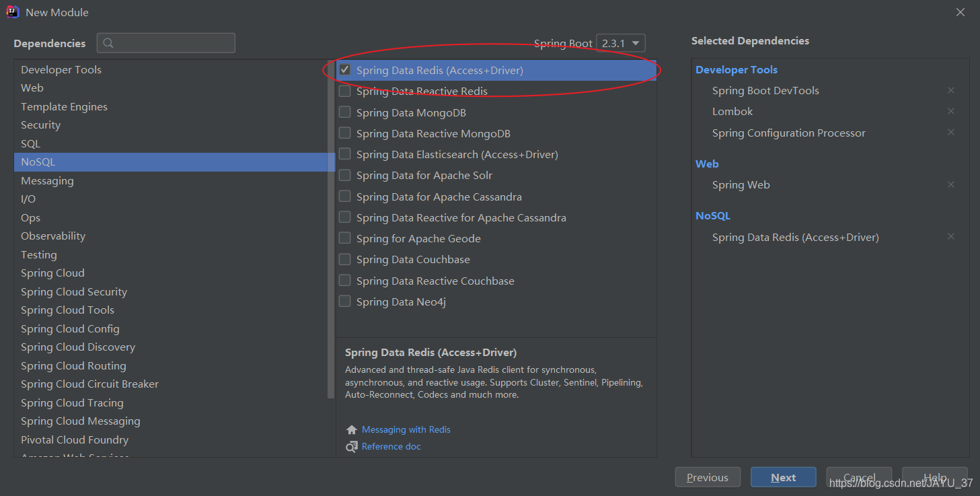This screenshot has width=980, height=496.
Task: Click the Previous button
Action: [708, 477]
